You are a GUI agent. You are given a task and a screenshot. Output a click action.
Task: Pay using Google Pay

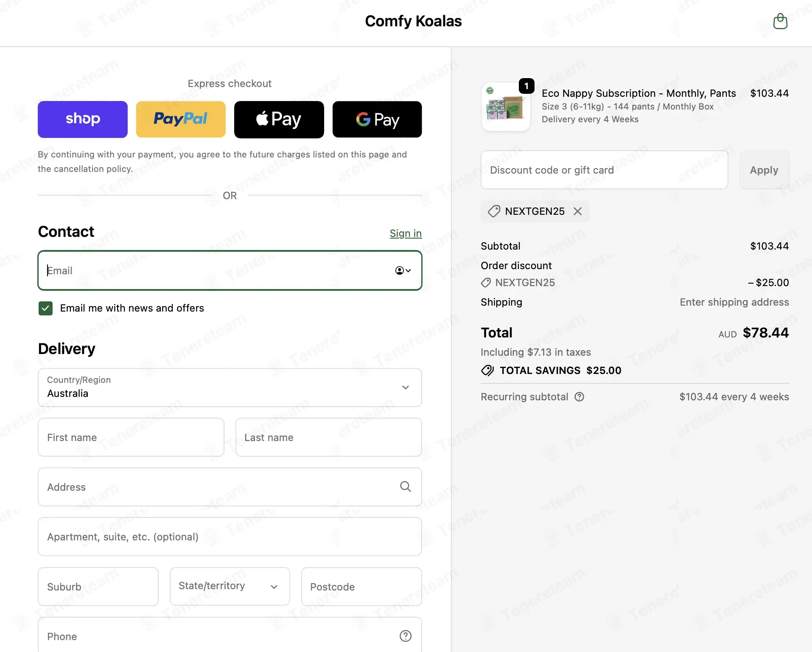click(377, 119)
